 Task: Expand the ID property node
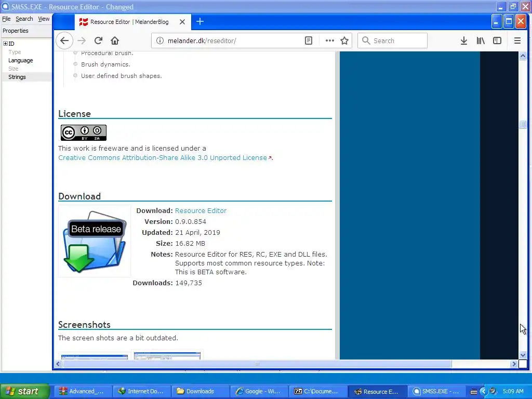(5, 44)
